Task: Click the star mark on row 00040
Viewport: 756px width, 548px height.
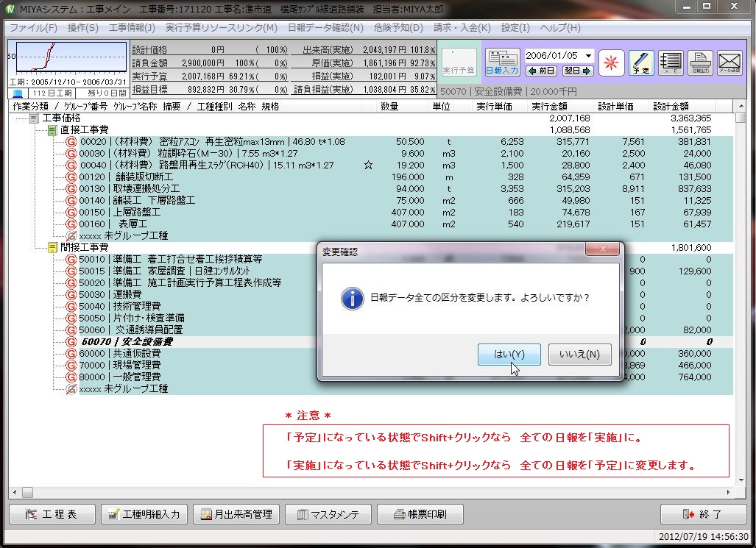Action: pyautogui.click(x=368, y=166)
